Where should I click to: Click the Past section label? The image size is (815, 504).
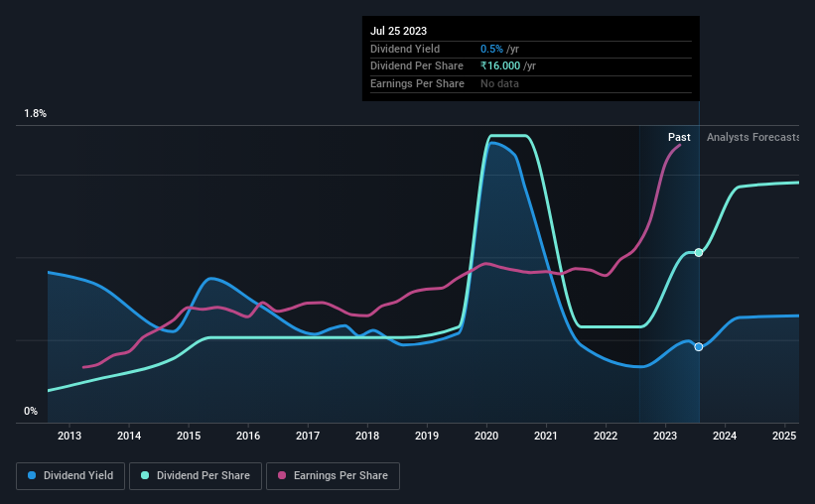pyautogui.click(x=679, y=137)
